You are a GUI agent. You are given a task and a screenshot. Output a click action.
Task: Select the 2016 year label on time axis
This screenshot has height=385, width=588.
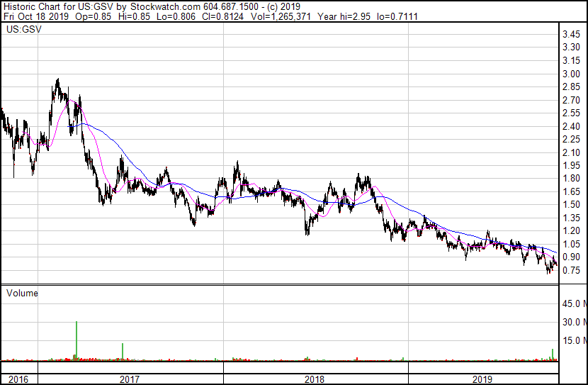click(x=18, y=379)
